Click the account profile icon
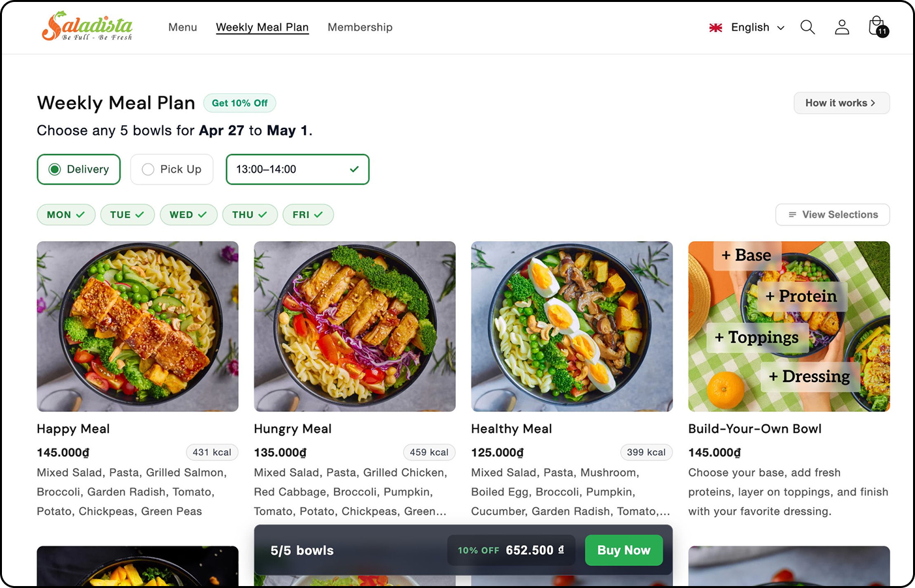This screenshot has width=915, height=588. [x=842, y=27]
